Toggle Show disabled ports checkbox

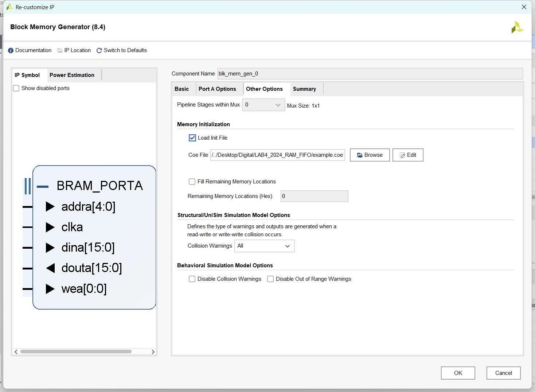(16, 88)
